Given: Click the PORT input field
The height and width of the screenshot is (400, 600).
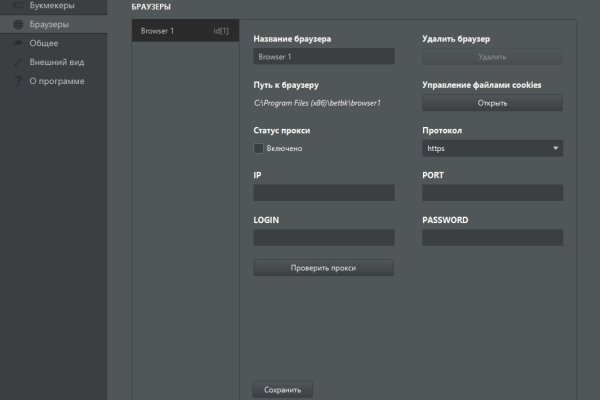Looking at the screenshot, I should (492, 193).
